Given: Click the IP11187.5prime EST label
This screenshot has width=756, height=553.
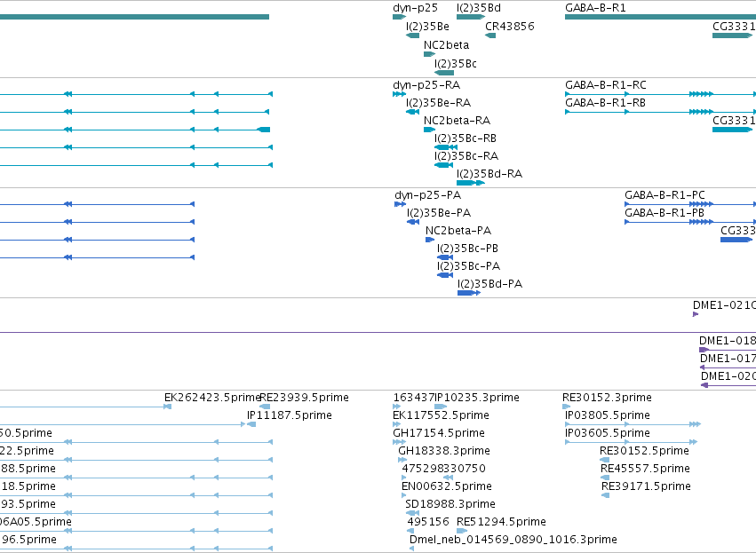Looking at the screenshot, I should pyautogui.click(x=290, y=415).
